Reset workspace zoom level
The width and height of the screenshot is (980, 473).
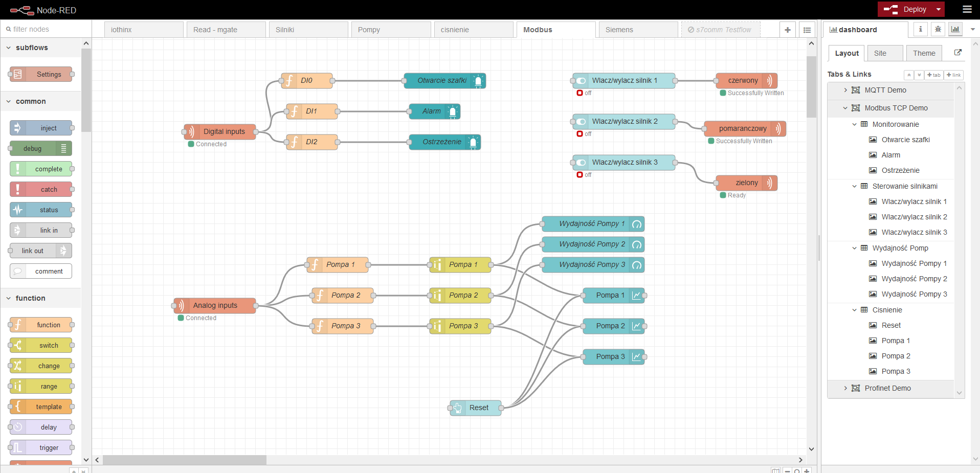pyautogui.click(x=797, y=470)
